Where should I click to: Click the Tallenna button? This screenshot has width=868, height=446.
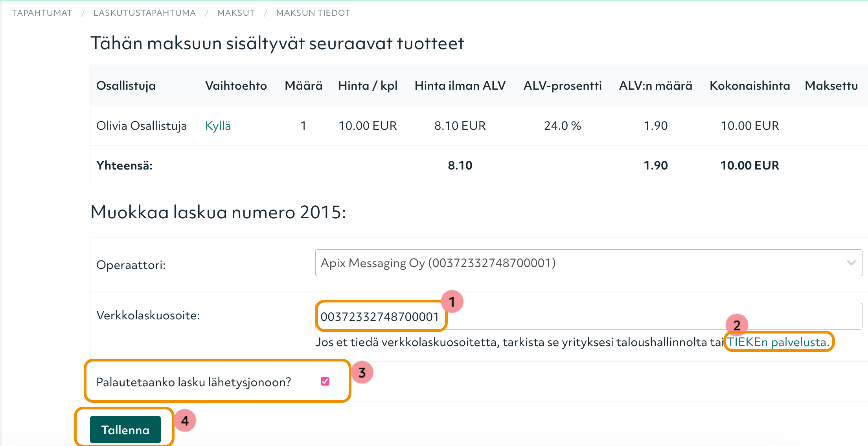[x=125, y=429]
